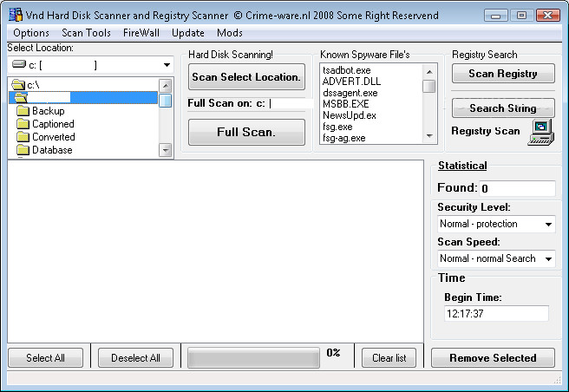Click the spyware list scrollbar thumb

tap(429, 86)
